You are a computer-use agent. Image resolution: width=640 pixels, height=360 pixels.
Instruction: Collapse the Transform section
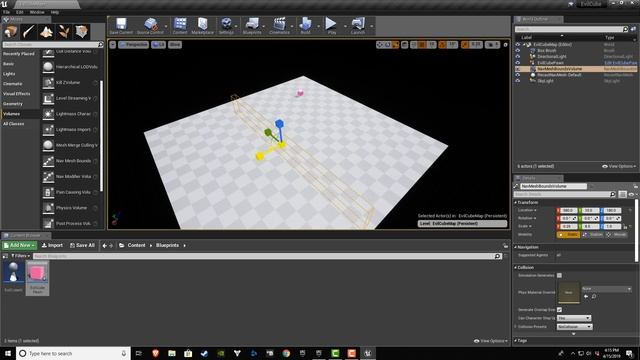tap(516, 202)
